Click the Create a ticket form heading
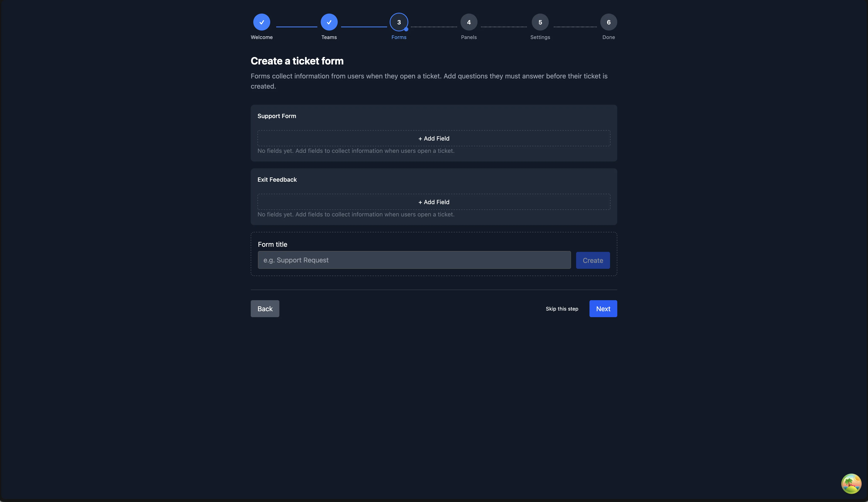 pos(297,61)
